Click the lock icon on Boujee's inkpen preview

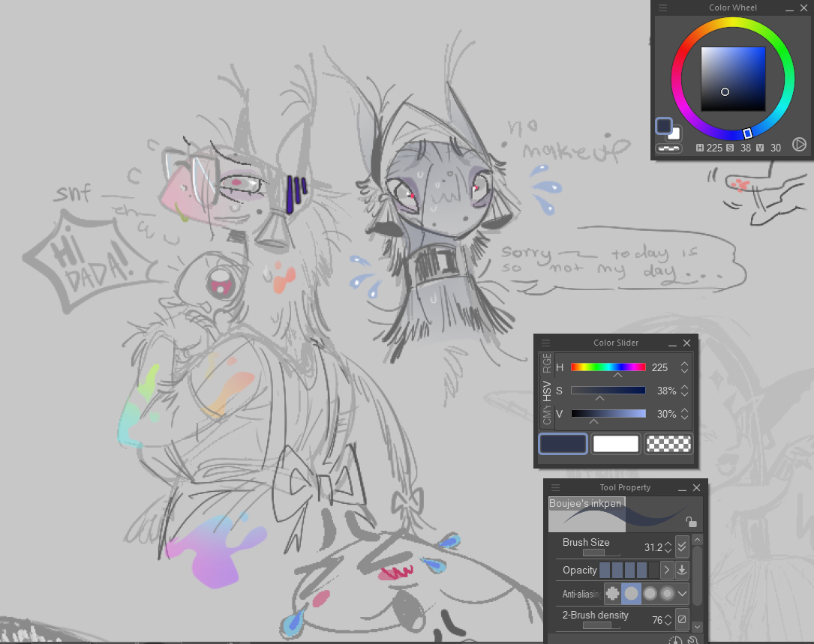[691, 522]
